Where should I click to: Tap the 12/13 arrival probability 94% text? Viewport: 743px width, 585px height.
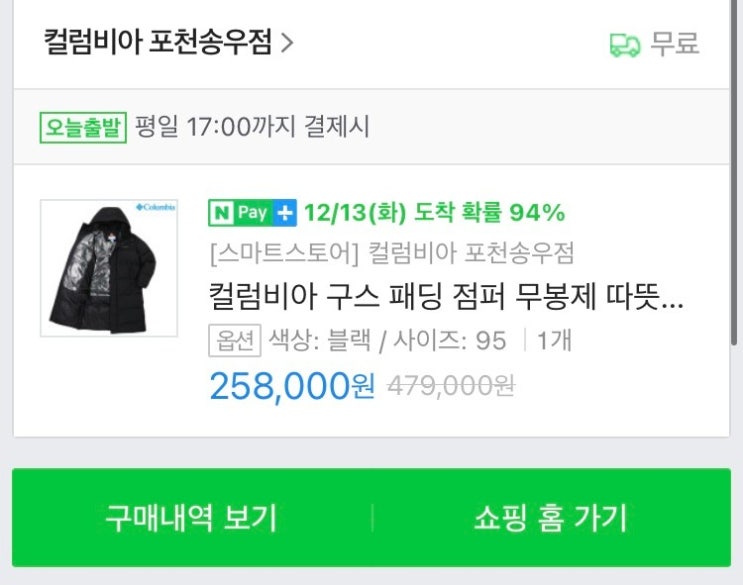[434, 212]
